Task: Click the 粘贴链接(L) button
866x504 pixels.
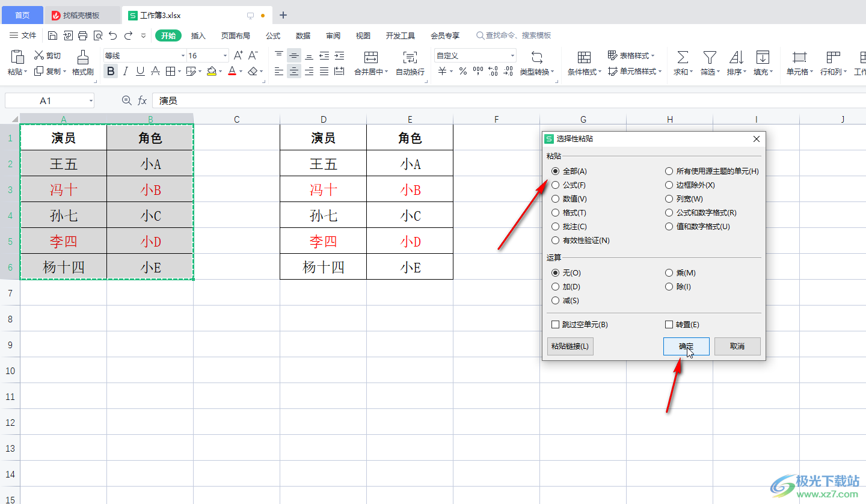Action: pyautogui.click(x=570, y=346)
